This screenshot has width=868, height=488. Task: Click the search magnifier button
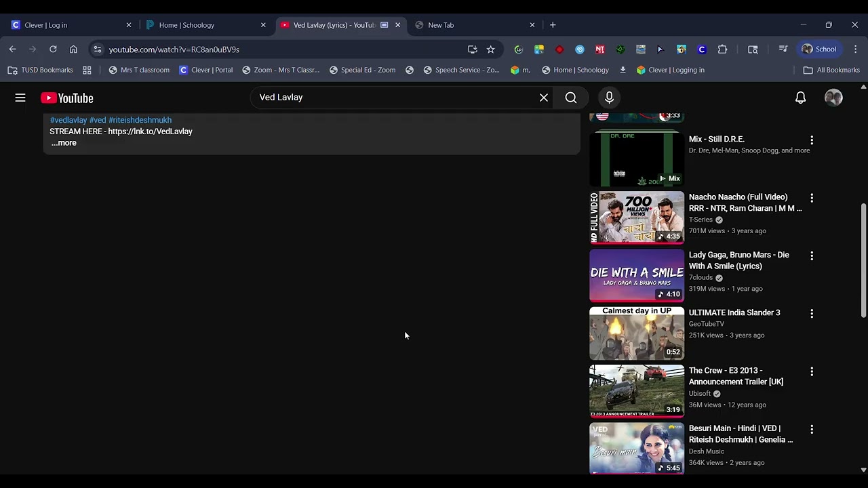pyautogui.click(x=571, y=98)
